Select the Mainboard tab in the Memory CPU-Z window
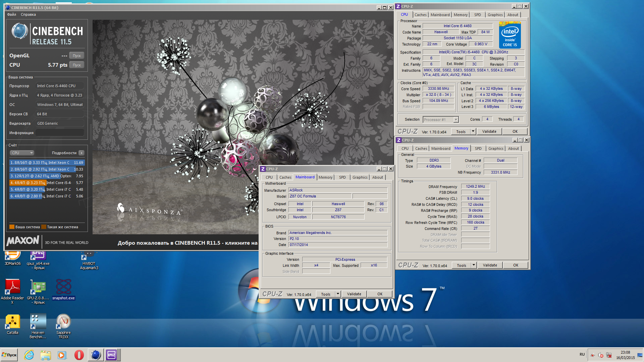Image resolution: width=644 pixels, height=362 pixels. pos(441,148)
